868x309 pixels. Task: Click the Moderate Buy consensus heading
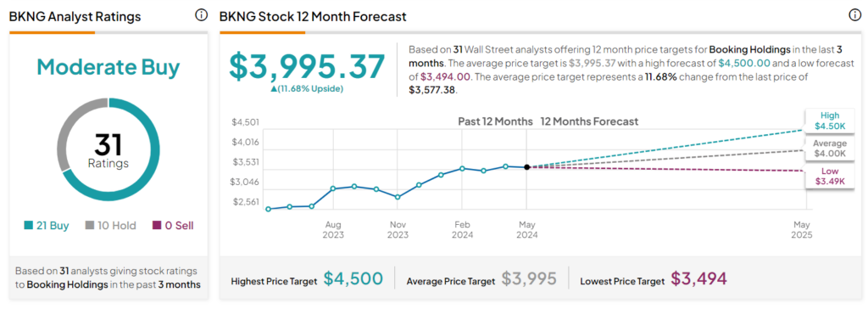(x=108, y=67)
